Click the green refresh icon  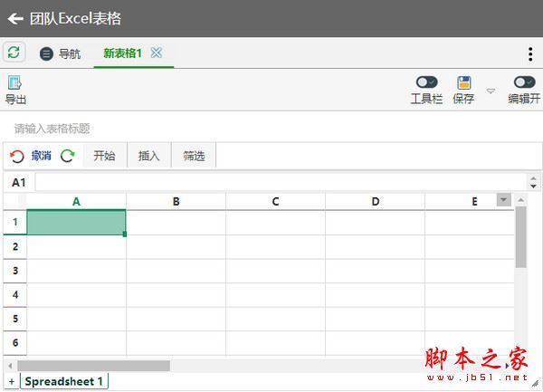click(14, 53)
